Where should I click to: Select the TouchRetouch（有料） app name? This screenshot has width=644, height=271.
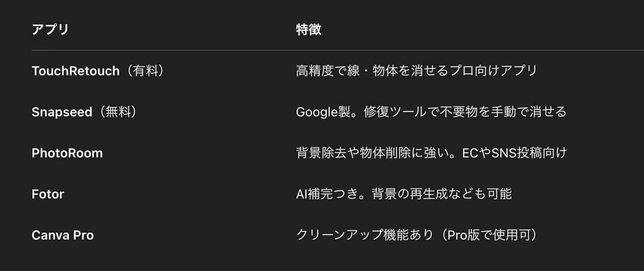click(x=98, y=71)
